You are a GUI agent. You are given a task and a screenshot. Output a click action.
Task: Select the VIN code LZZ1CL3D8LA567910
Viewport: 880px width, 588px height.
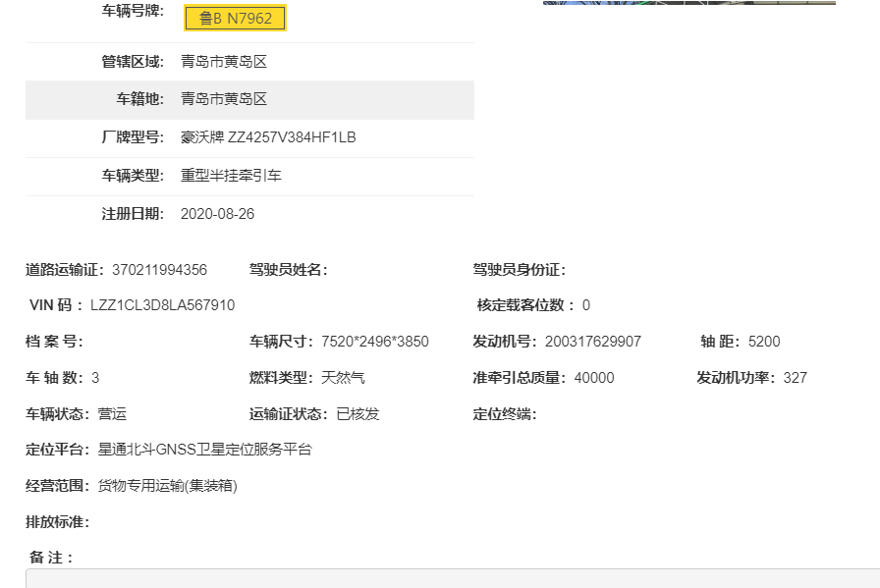pyautogui.click(x=162, y=305)
